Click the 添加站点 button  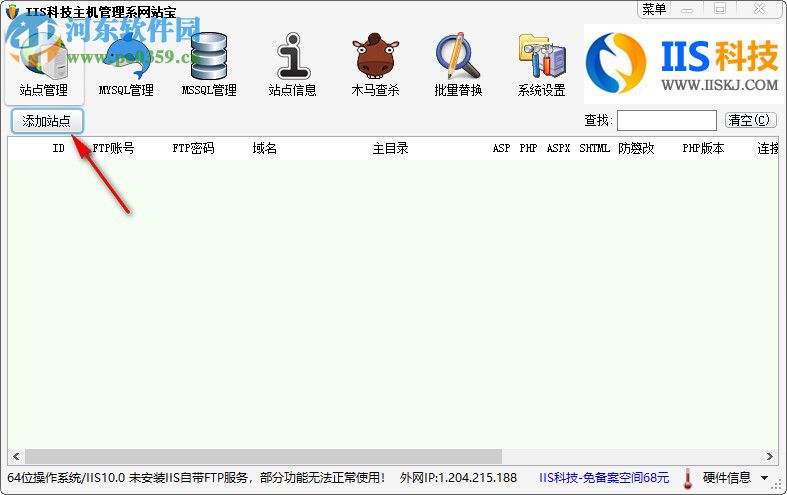(x=47, y=121)
